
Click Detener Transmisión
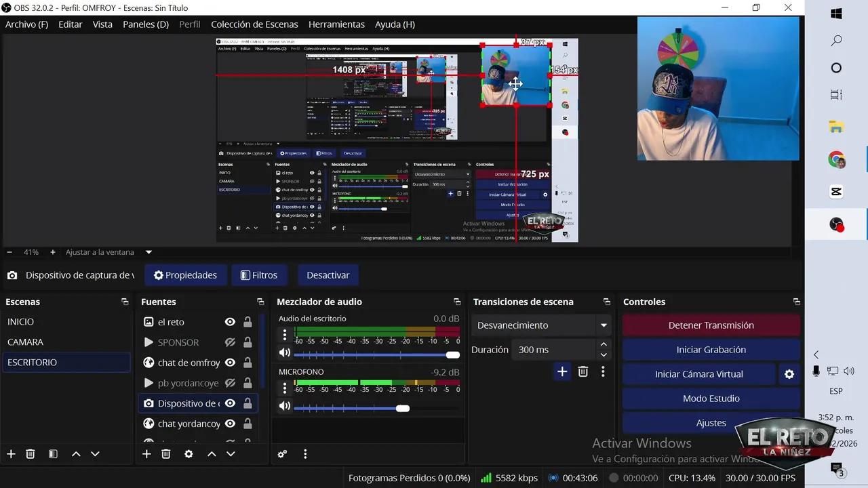711,325
